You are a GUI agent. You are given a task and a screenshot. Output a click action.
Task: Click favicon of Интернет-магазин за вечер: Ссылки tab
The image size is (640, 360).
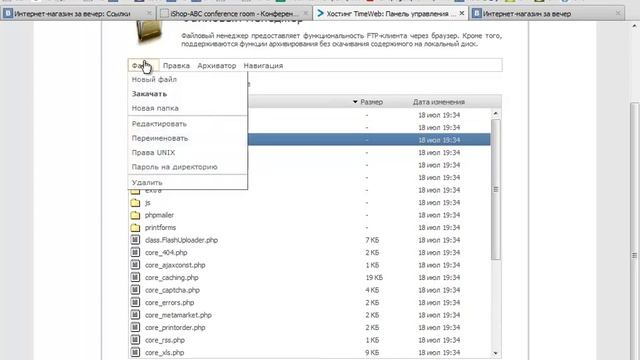pos(8,13)
